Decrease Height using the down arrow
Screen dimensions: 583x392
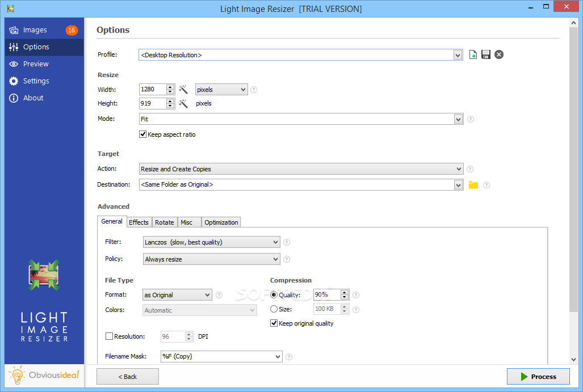170,106
